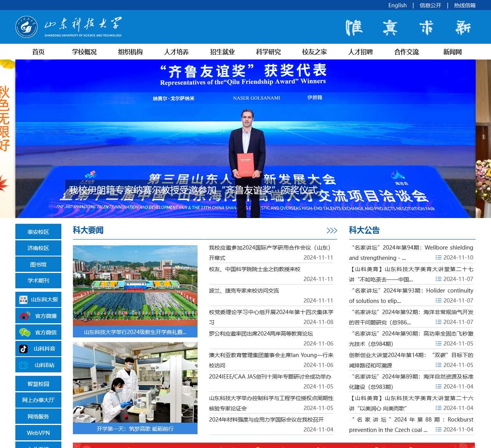Click the lab photo thumbnail captioned 开学第一天

[x=135, y=388]
